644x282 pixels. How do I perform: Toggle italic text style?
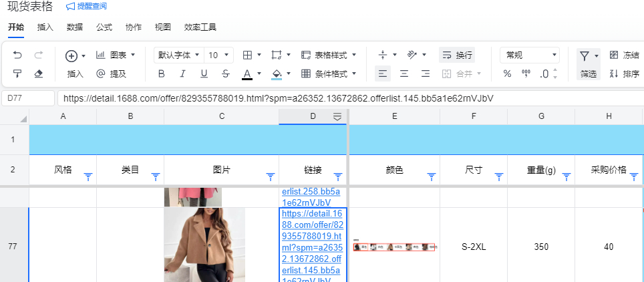click(182, 74)
